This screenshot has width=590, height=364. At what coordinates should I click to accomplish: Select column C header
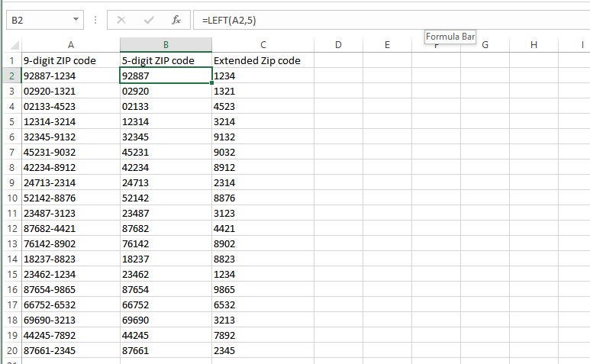tap(263, 45)
